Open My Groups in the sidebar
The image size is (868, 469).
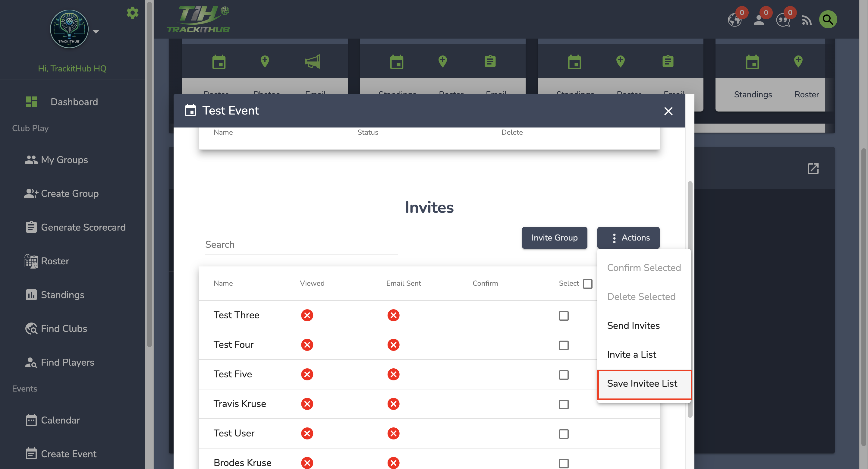64,160
